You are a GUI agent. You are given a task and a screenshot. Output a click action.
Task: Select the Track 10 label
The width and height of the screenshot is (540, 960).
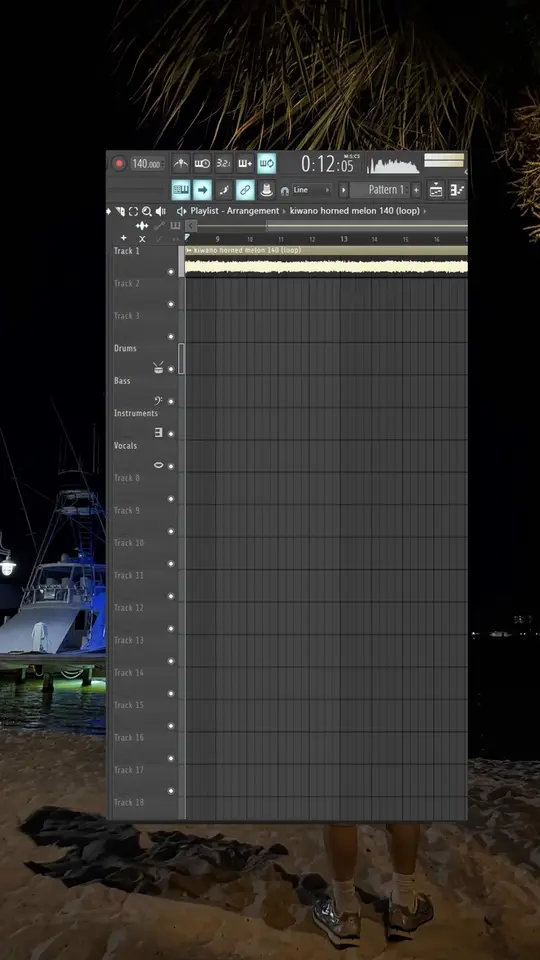tap(129, 543)
